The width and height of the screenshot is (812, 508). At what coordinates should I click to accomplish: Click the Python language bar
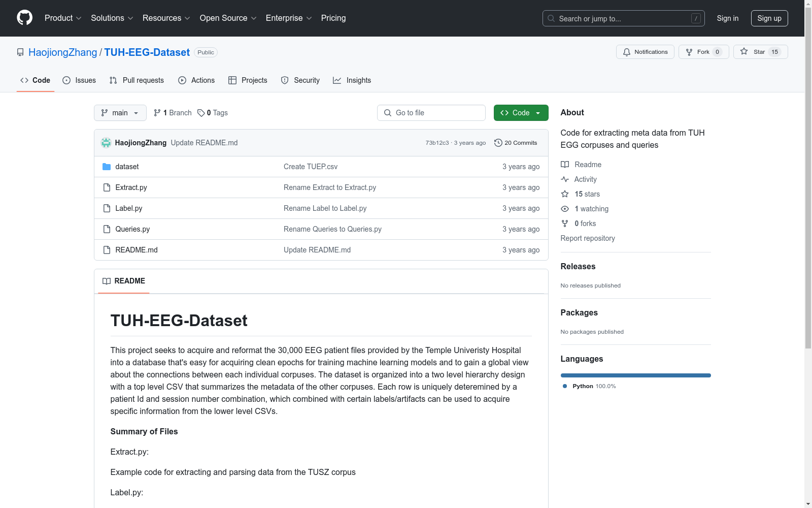pyautogui.click(x=635, y=375)
